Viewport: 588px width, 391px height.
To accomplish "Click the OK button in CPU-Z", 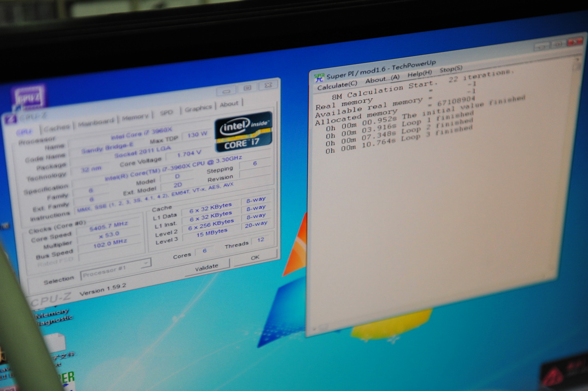I will 255,257.
